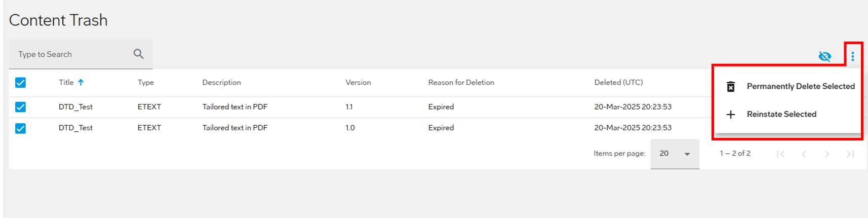The height and width of the screenshot is (218, 868).
Task: Click the trash icon for permanent delete
Action: pos(730,87)
